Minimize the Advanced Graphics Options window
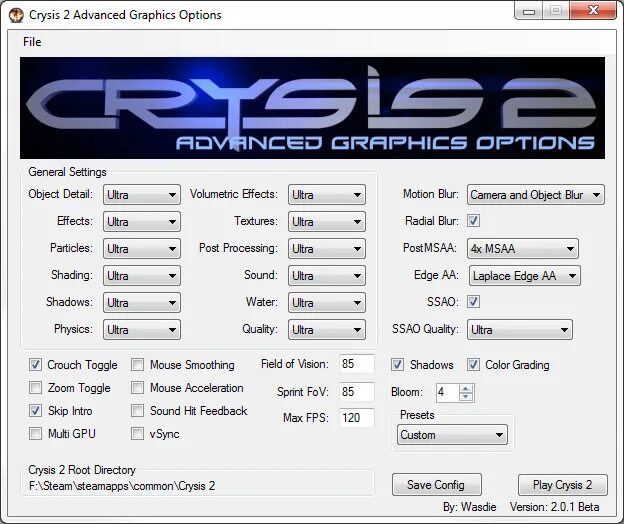Screen dimensions: 624x524 click(x=529, y=11)
